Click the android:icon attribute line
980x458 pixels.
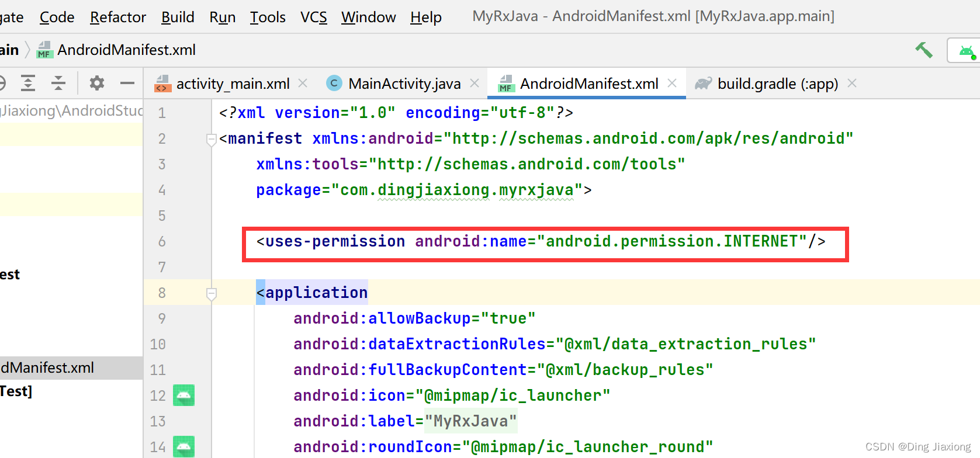452,395
